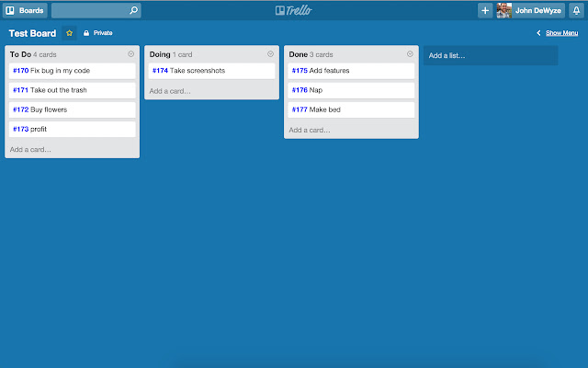Click the search magnifier icon
The width and height of the screenshot is (588, 368).
click(133, 10)
